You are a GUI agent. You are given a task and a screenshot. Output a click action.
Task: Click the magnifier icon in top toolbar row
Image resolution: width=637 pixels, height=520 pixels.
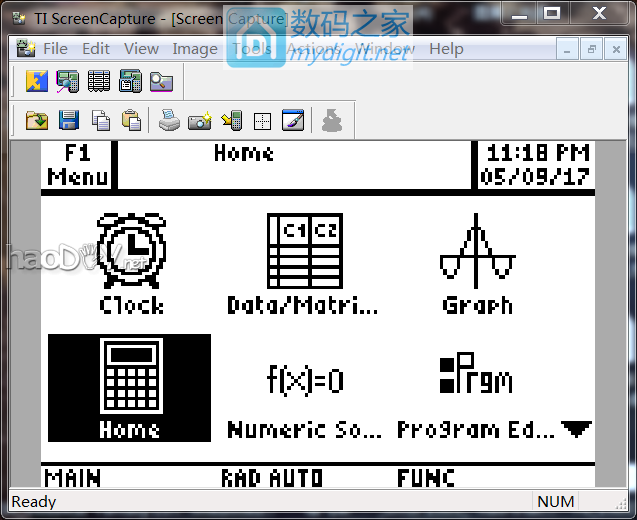(162, 81)
